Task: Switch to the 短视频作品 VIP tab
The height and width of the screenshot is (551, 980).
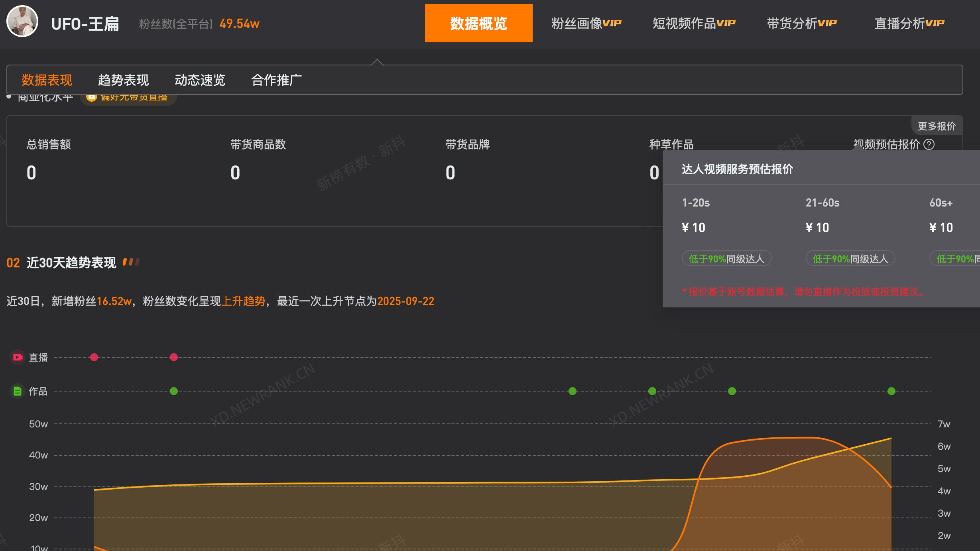Action: (694, 23)
